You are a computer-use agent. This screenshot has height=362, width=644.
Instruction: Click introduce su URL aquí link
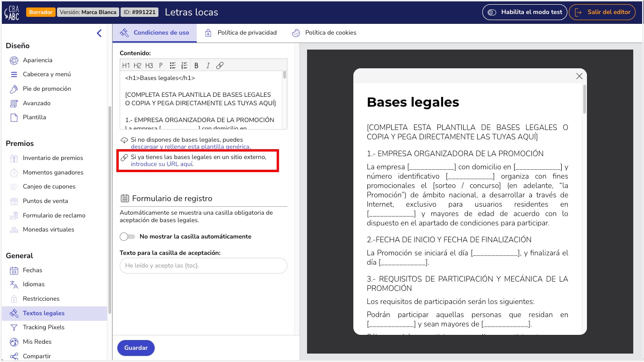coord(162,164)
